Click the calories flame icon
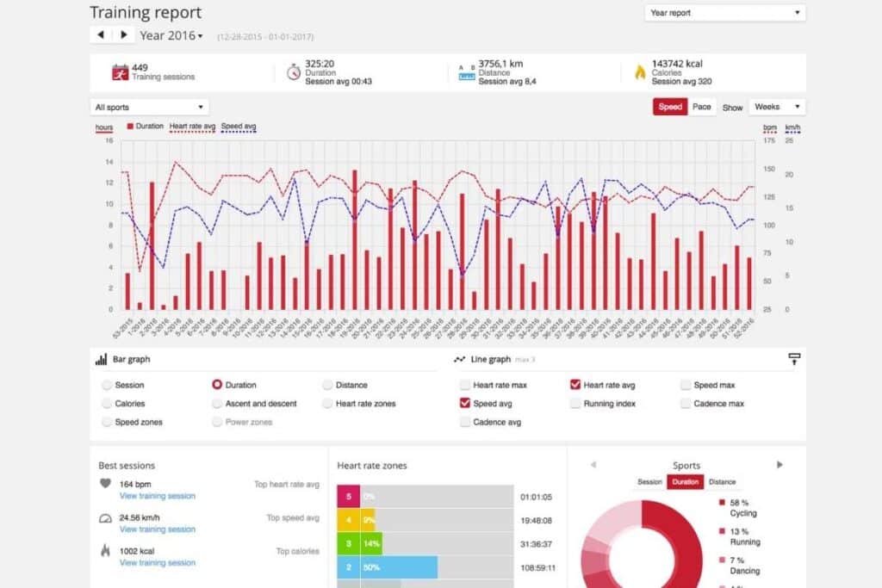 click(x=639, y=72)
